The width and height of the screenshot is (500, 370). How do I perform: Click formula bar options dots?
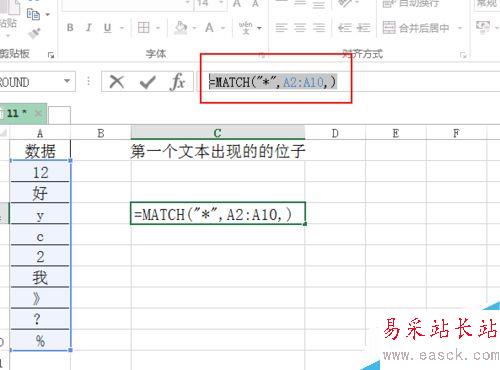point(88,81)
